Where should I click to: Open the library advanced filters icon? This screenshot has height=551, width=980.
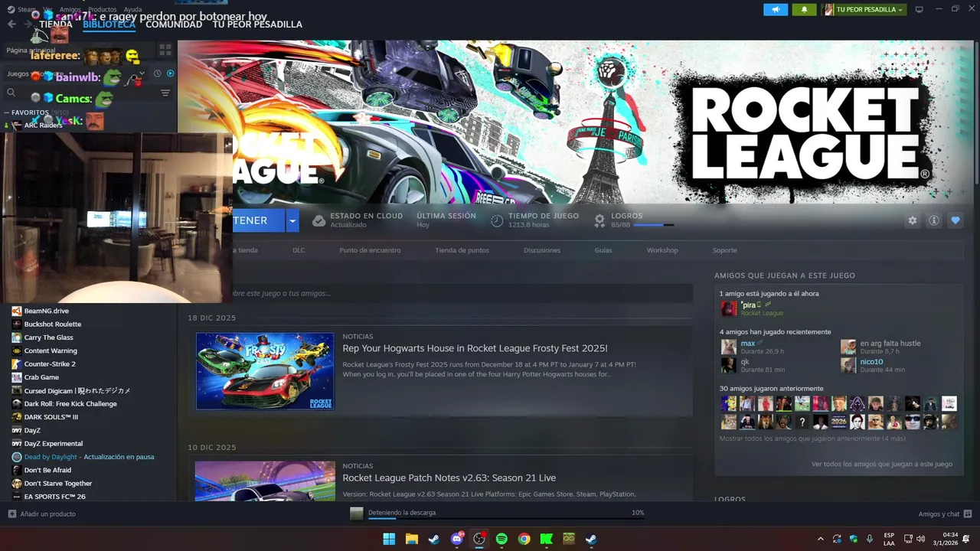pos(165,93)
